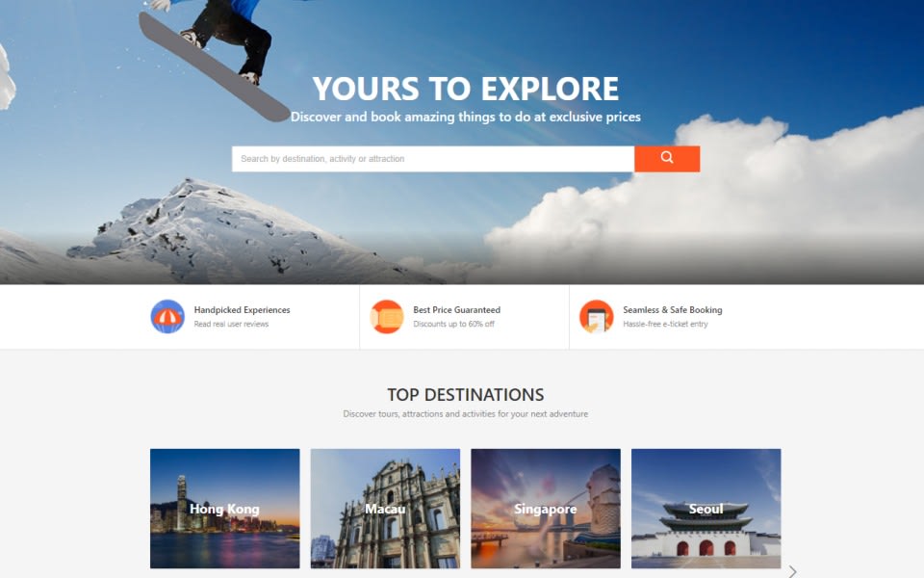The width and height of the screenshot is (924, 578).
Task: Click the TOP DESTINATIONS section heading
Action: coord(466,395)
